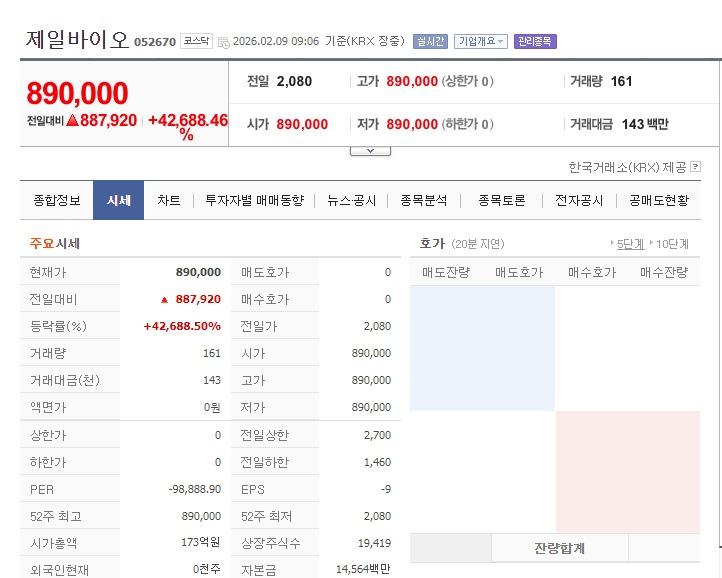Click the 한국거래소(KRX) 제공 text
Image resolution: width=722 pixels, height=578 pixels.
(627, 167)
